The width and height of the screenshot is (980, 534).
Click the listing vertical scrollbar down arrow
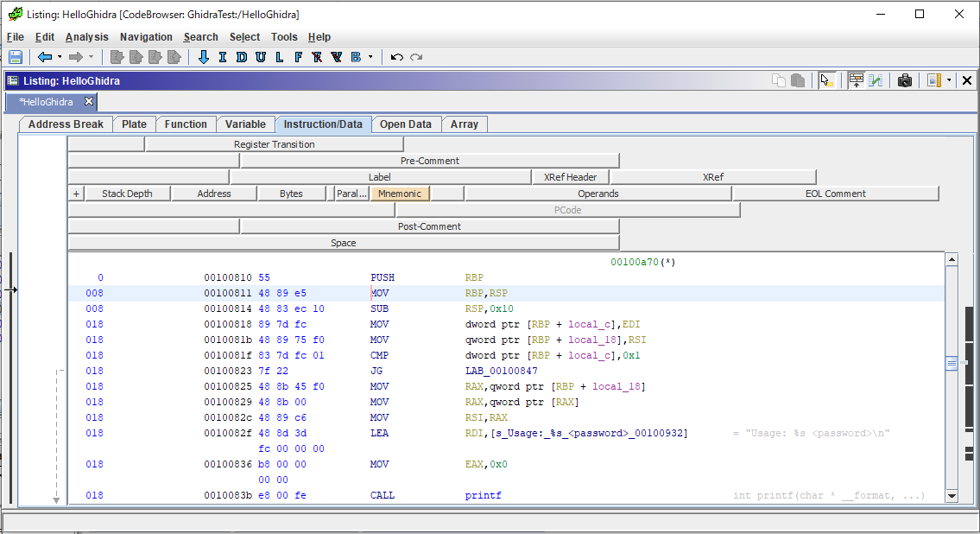(x=952, y=496)
